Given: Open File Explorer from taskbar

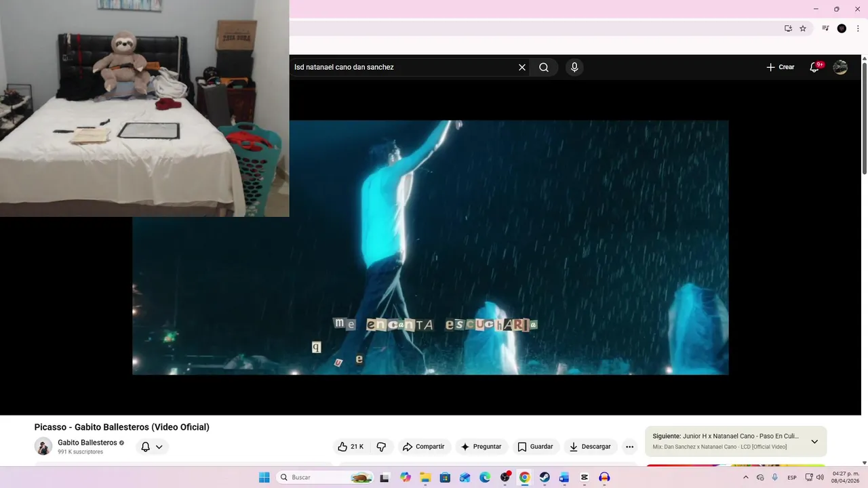Looking at the screenshot, I should 425,477.
